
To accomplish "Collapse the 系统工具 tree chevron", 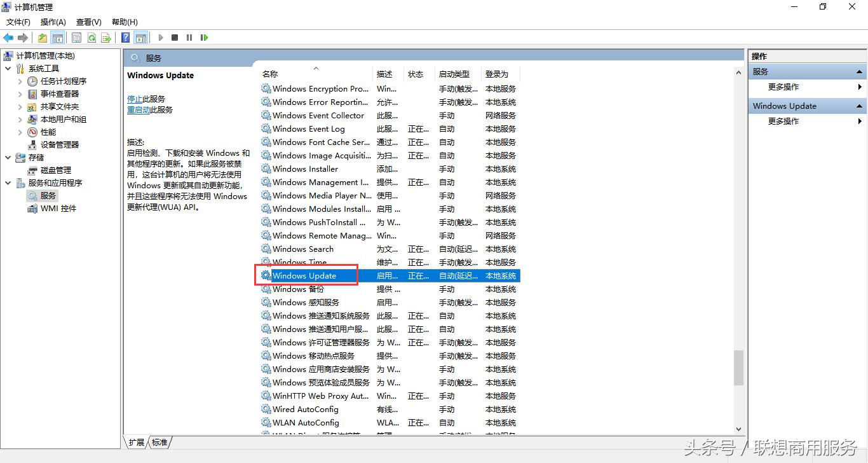I will click(x=8, y=68).
